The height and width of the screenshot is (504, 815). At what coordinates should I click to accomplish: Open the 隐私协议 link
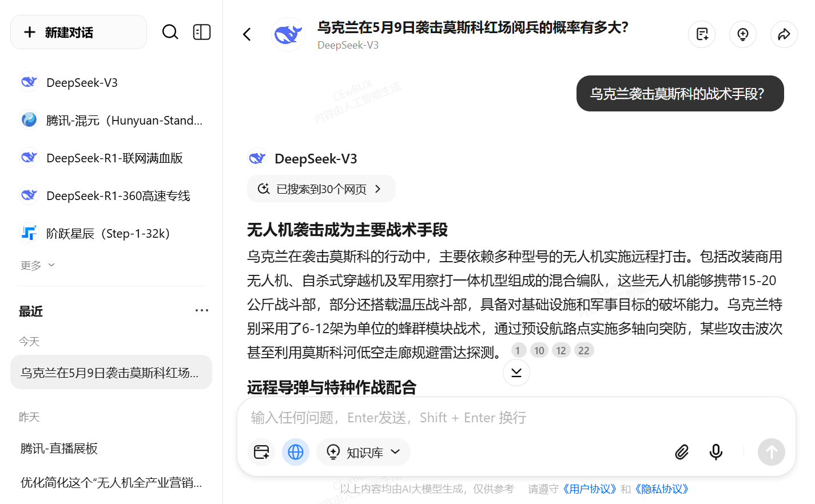pyautogui.click(x=662, y=489)
